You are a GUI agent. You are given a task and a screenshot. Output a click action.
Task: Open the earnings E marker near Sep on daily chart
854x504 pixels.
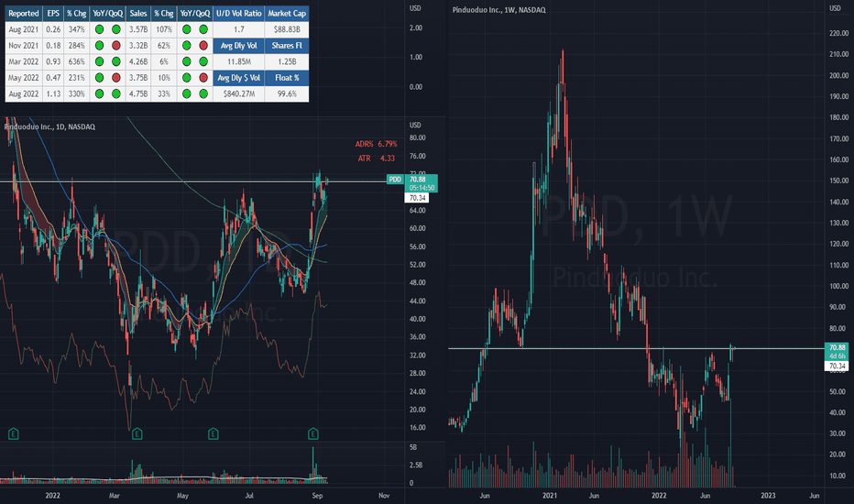[x=313, y=433]
